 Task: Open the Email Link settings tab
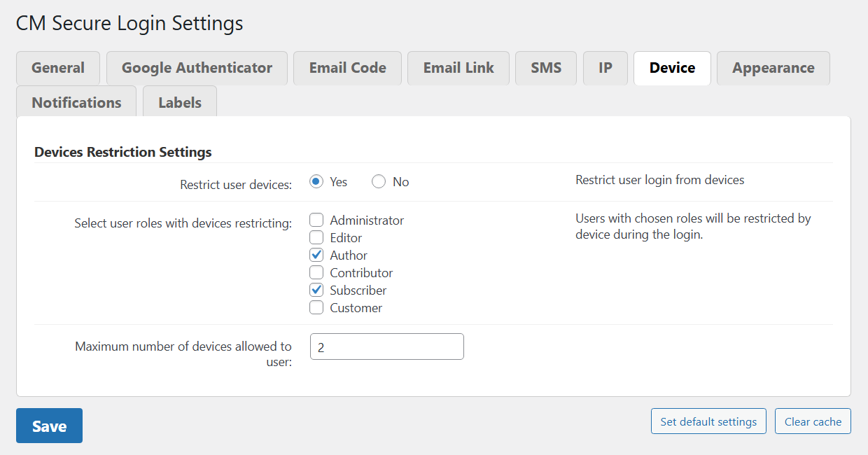click(458, 68)
